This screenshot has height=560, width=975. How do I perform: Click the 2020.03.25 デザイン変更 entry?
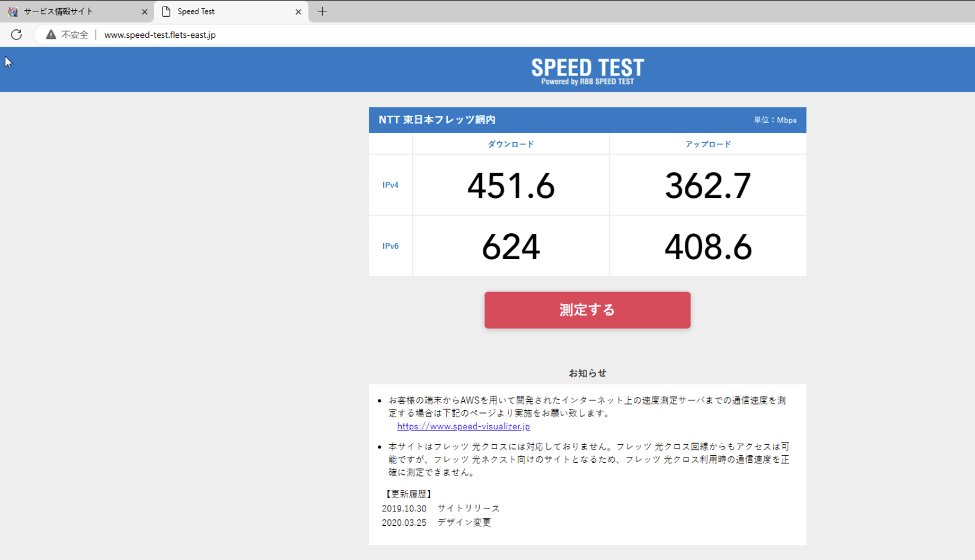tap(437, 522)
